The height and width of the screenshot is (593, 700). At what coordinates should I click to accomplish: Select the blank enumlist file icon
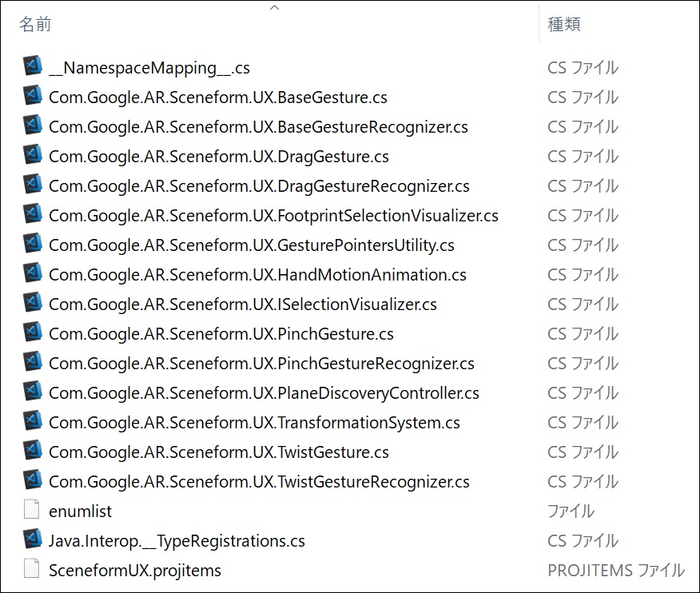[32, 510]
